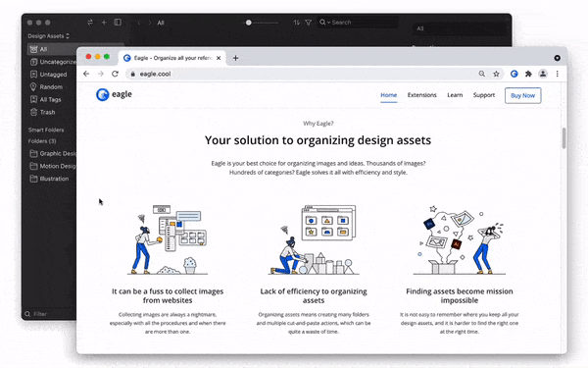This screenshot has height=368, width=588.
Task: Click the Smart Folders section header
Action: (46, 130)
